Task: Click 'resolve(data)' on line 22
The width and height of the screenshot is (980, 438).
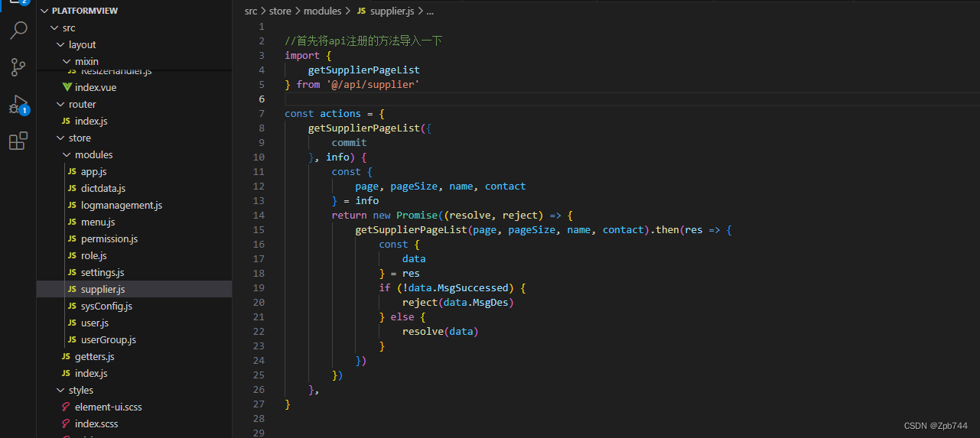Action: (x=440, y=331)
